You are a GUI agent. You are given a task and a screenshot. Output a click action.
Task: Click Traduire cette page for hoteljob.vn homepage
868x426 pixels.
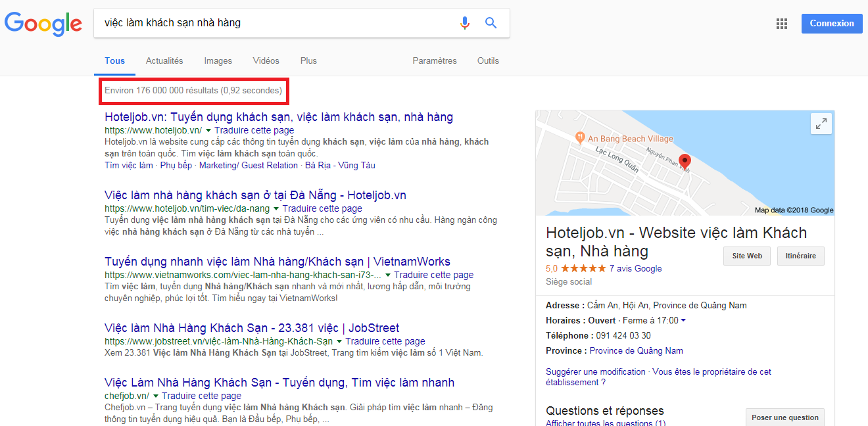254,130
